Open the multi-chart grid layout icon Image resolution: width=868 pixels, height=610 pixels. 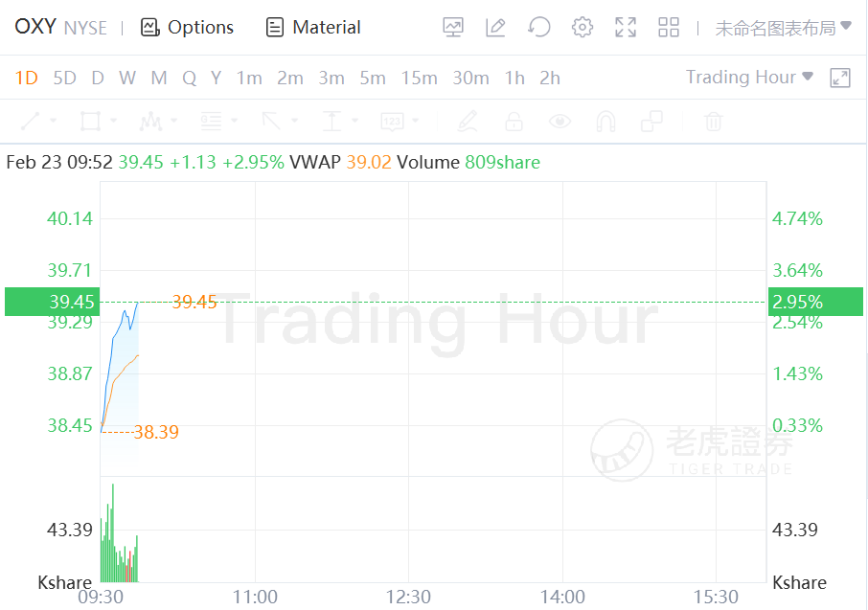[x=669, y=28]
